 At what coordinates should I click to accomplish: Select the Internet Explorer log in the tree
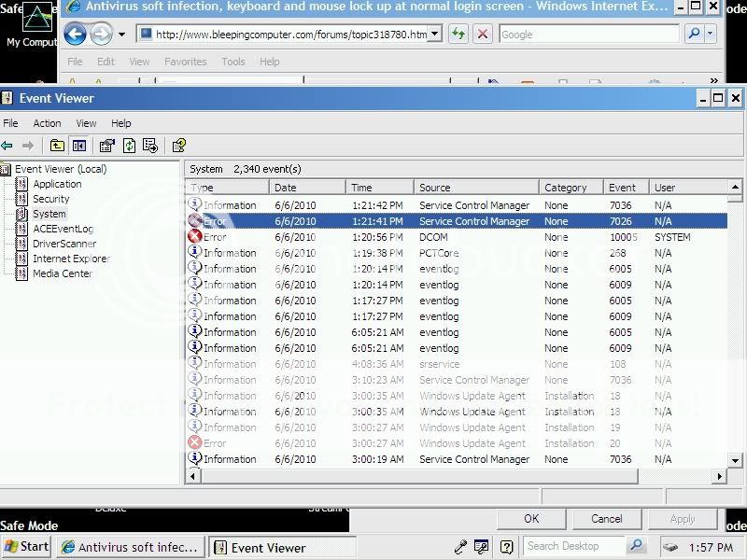point(71,259)
